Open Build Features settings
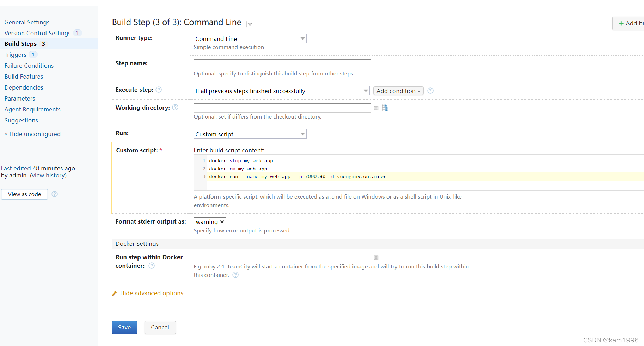644x346 pixels. click(x=24, y=77)
